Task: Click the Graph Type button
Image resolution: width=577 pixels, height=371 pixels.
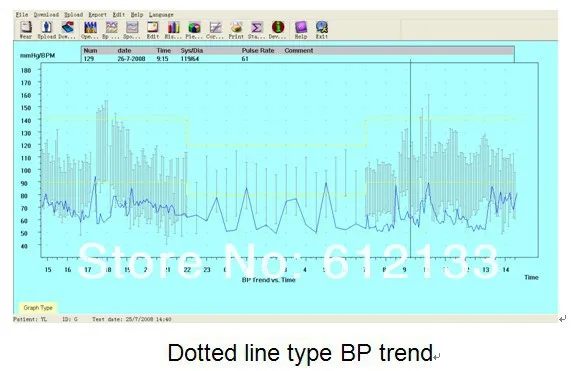Action: (x=38, y=307)
